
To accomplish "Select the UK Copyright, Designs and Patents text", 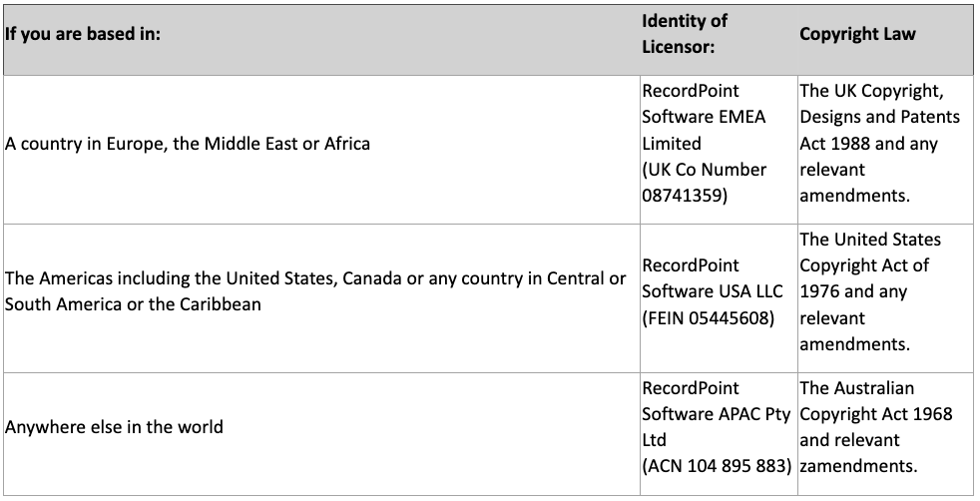I will [878, 104].
